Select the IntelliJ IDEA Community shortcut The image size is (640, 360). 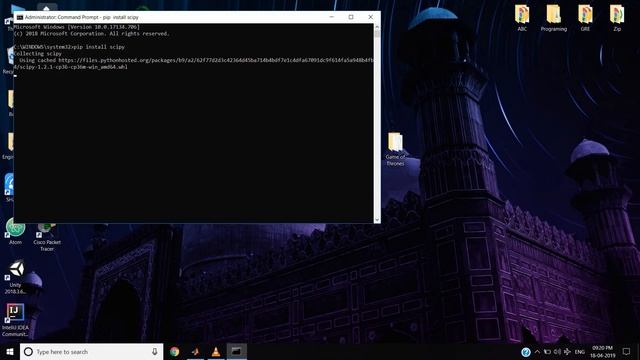coord(15,320)
